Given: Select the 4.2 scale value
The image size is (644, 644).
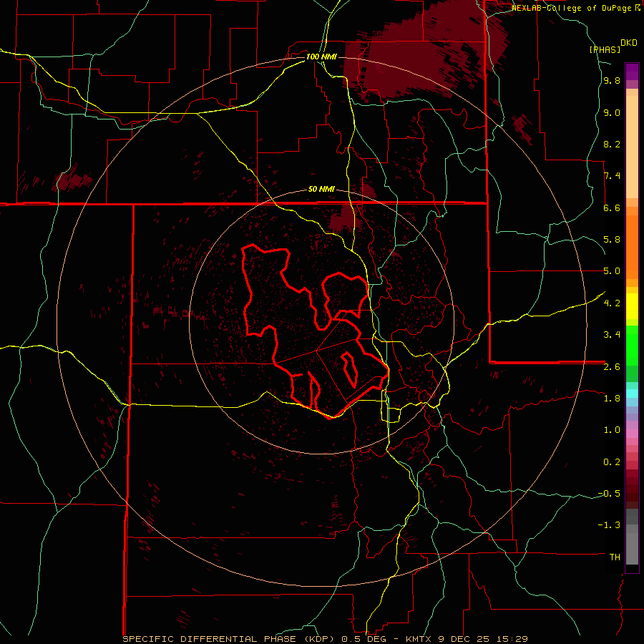Looking at the screenshot, I should coord(612,303).
